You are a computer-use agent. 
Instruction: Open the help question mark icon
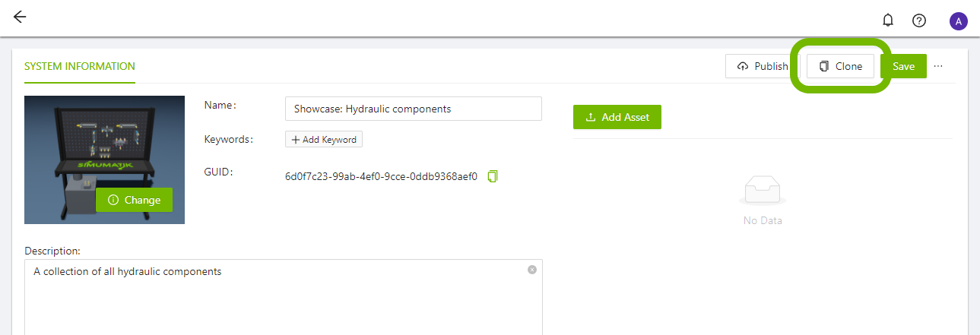point(918,21)
